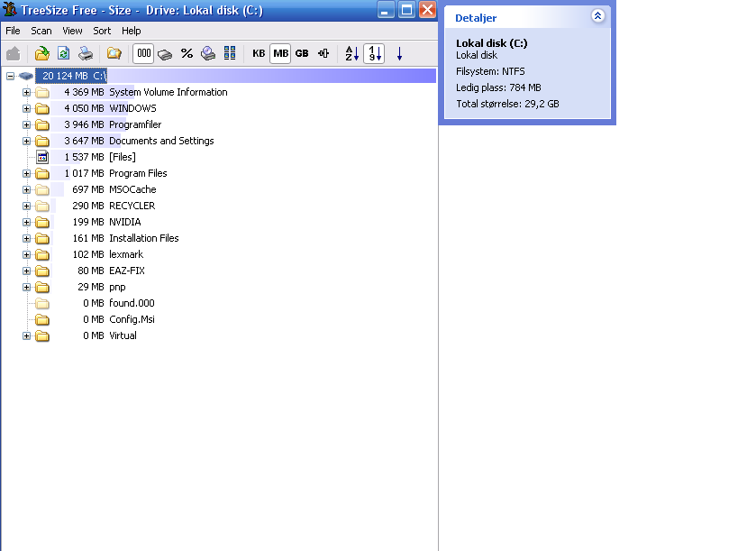The height and width of the screenshot is (551, 756).
Task: Switch to Allocated Space drive icon
Action: click(165, 53)
